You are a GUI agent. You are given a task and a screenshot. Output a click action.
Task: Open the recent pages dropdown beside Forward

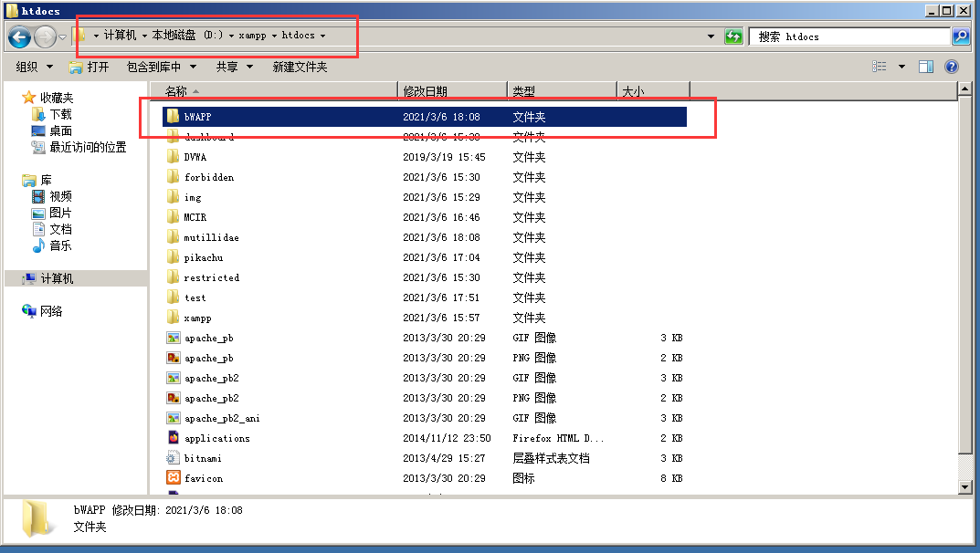pos(62,37)
